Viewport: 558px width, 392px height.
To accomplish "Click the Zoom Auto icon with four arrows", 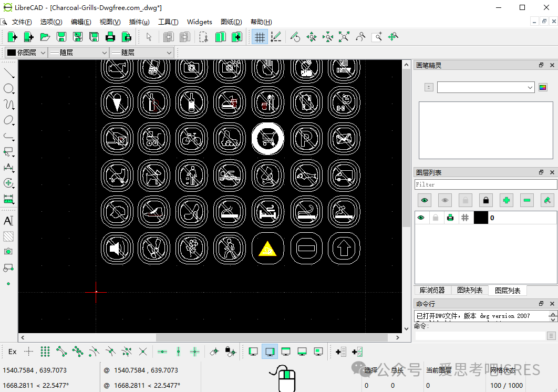I will (344, 37).
